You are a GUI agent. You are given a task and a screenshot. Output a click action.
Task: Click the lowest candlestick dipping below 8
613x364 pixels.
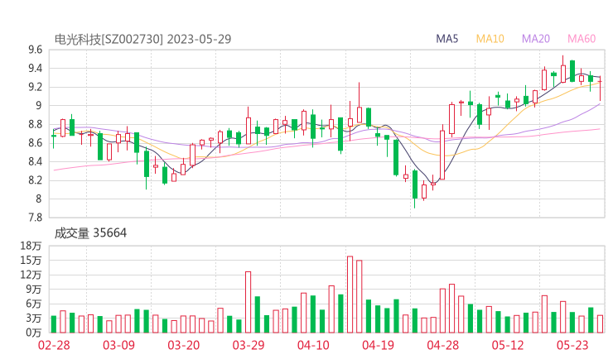tap(415, 189)
